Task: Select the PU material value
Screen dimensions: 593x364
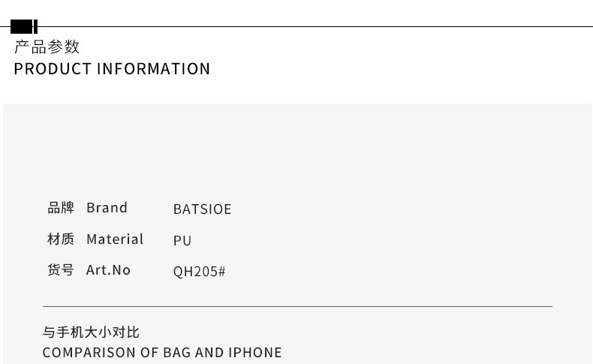Action: point(182,241)
